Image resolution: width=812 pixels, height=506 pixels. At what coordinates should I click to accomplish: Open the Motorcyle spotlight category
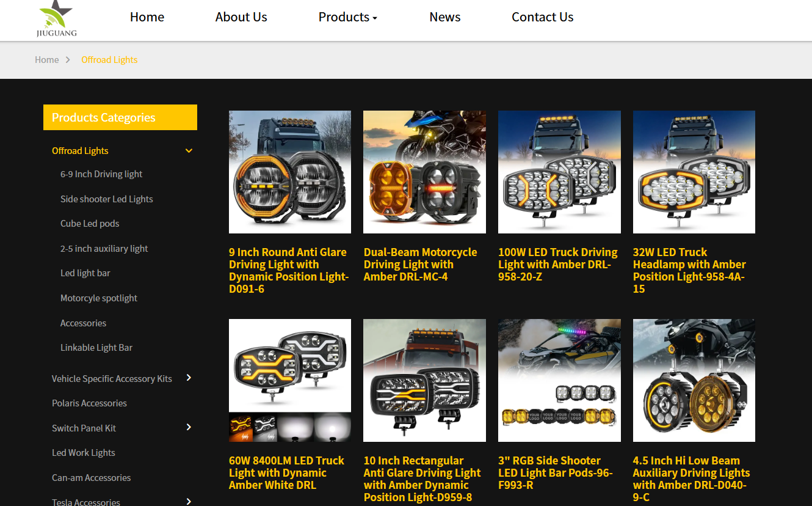click(99, 298)
